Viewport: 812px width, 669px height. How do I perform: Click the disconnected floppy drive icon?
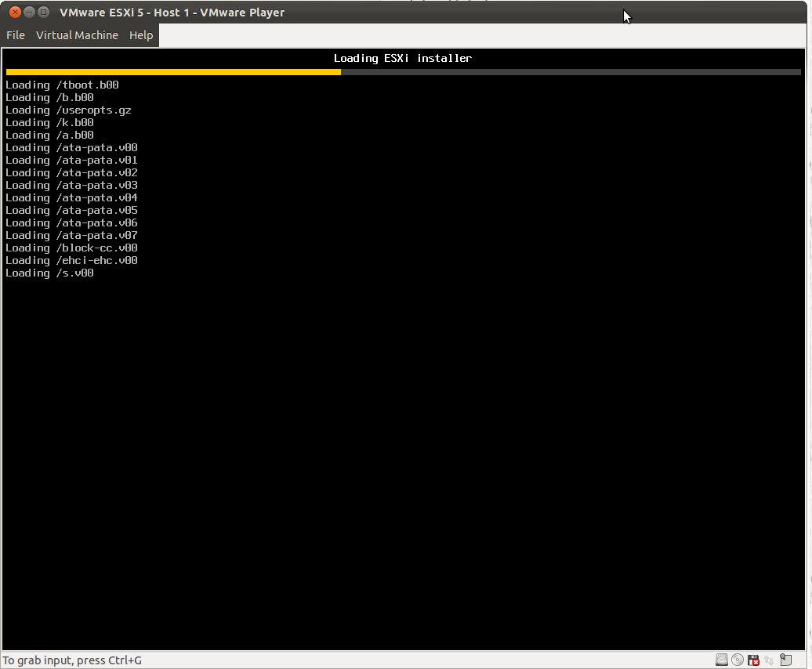753,660
